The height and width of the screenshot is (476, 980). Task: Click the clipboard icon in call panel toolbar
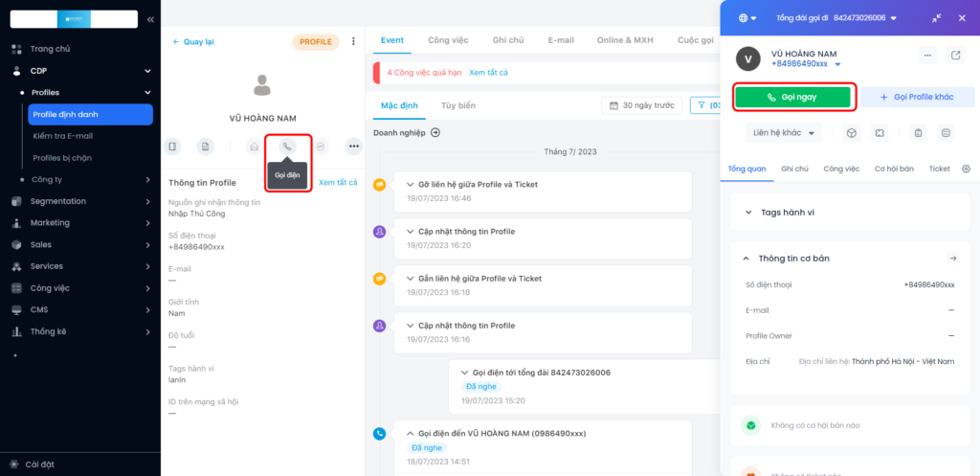918,132
